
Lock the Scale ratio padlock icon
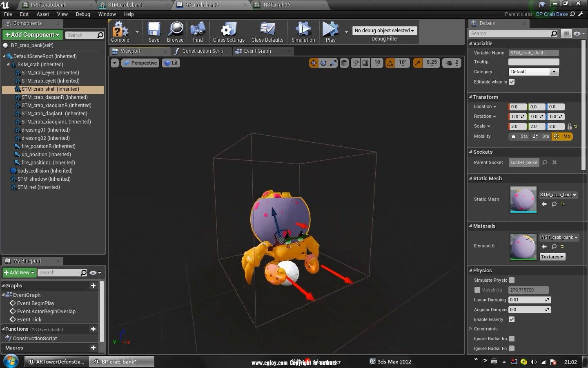point(570,126)
